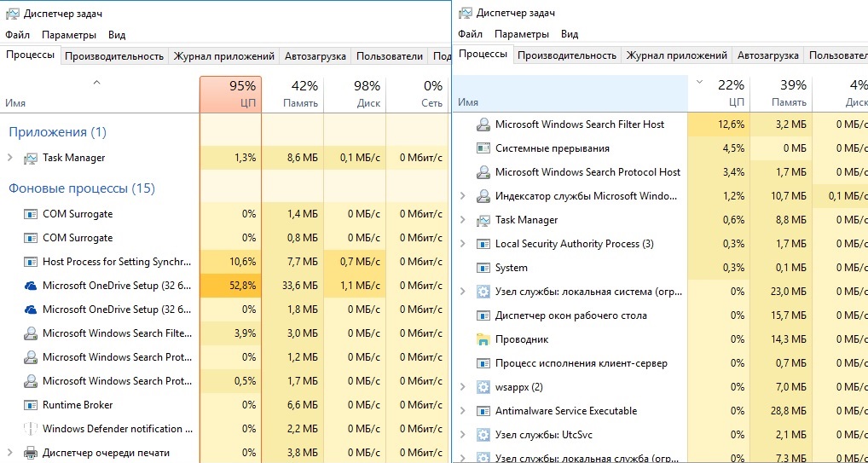Viewport: 868px width, 463px height.
Task: Expand wsappx (2) group
Action: tap(463, 386)
